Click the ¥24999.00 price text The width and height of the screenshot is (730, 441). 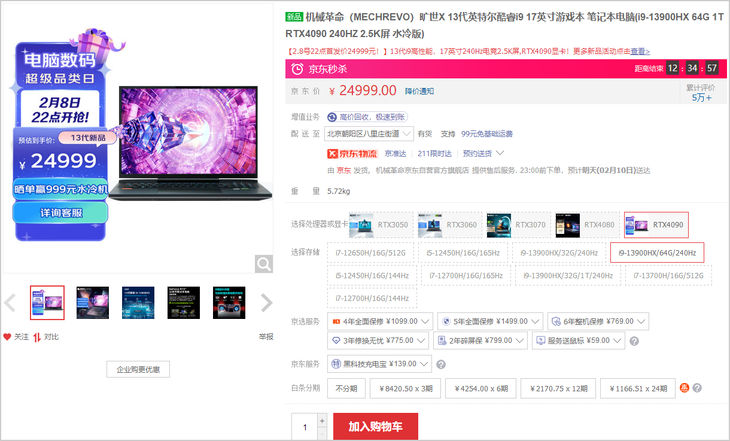click(x=363, y=90)
